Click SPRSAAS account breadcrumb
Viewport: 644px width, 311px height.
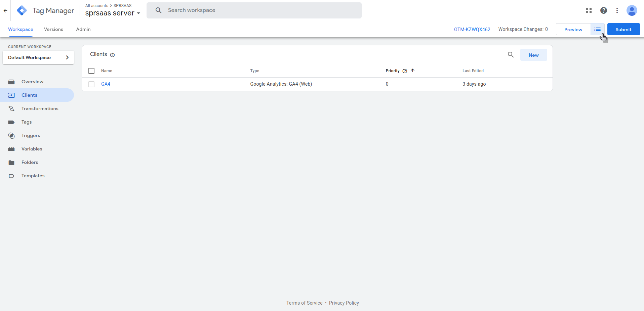tap(122, 6)
